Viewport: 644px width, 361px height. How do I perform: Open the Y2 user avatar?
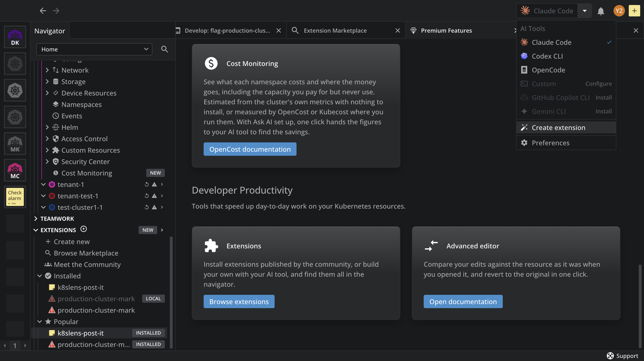tap(619, 11)
